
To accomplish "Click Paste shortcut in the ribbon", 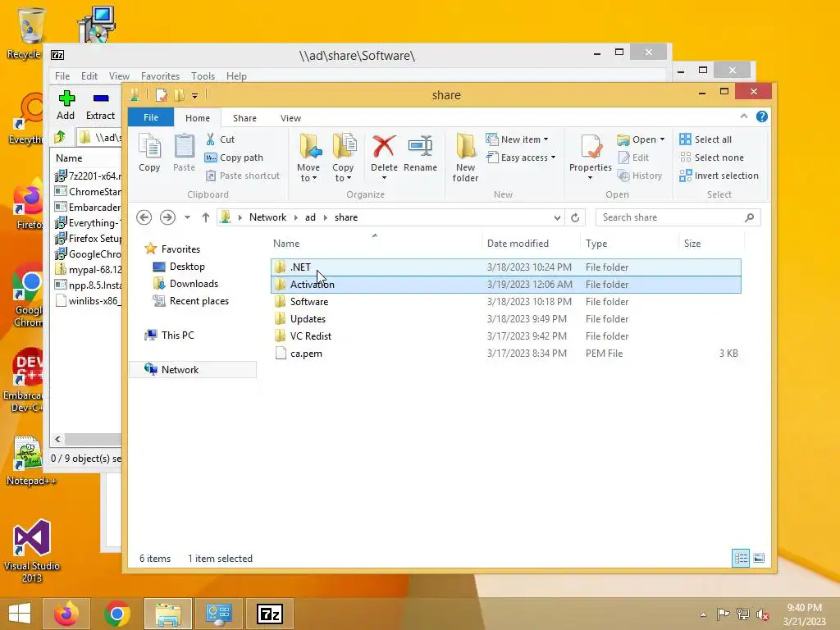I will pyautogui.click(x=243, y=176).
